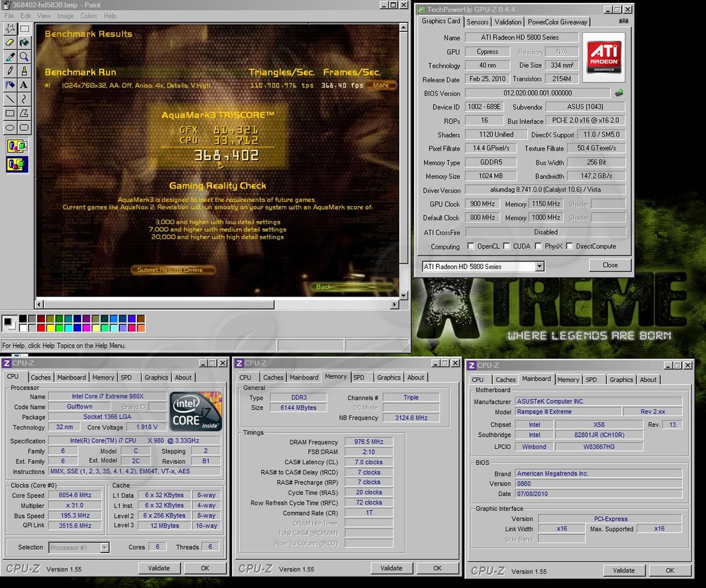Open the Caches tab in CPU tab window
The width and height of the screenshot is (706, 588).
(41, 377)
